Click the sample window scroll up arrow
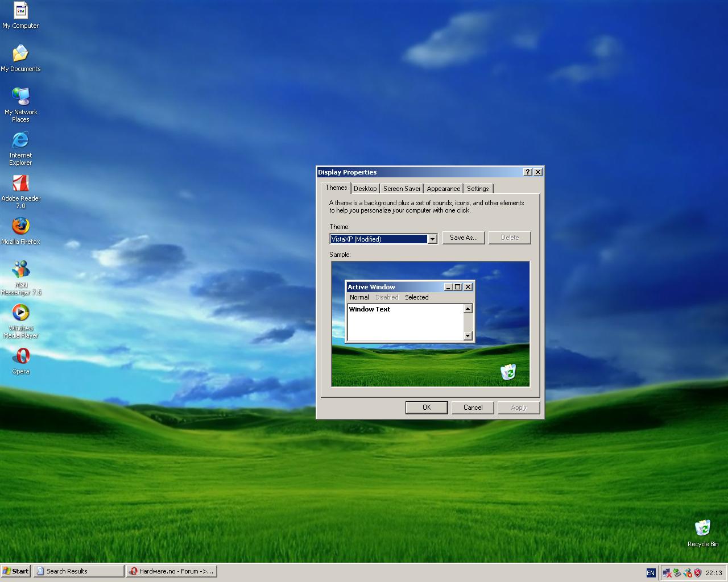The image size is (728, 582). pos(468,309)
